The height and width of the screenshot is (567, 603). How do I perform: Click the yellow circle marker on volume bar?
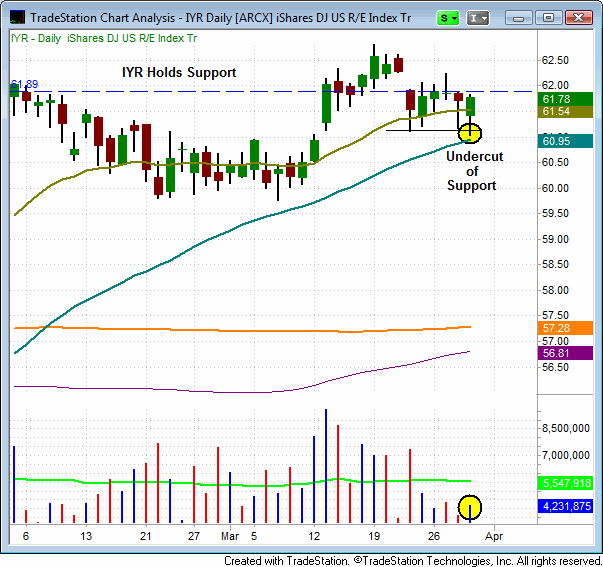469,507
